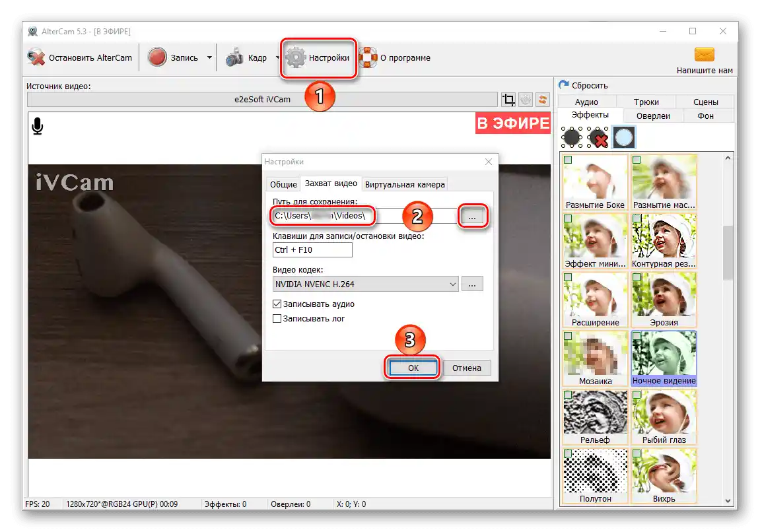Click the source settings gear icon
The height and width of the screenshot is (532, 760).
point(526,100)
